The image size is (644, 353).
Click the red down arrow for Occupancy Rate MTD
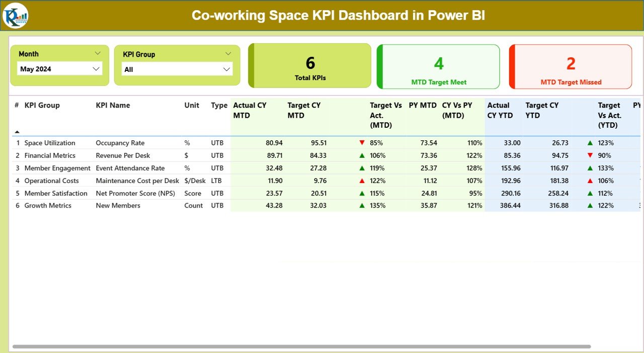click(x=362, y=143)
